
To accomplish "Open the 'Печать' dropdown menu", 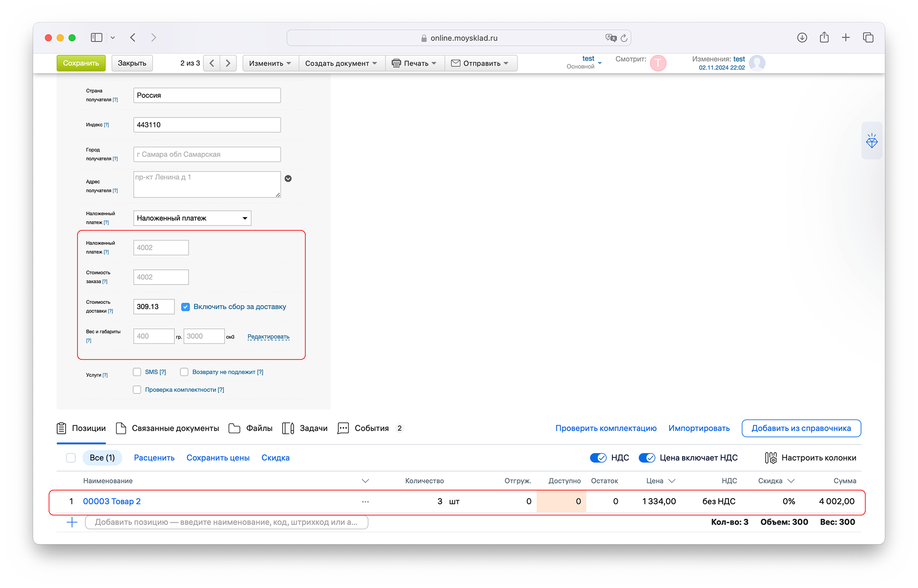I will [414, 63].
